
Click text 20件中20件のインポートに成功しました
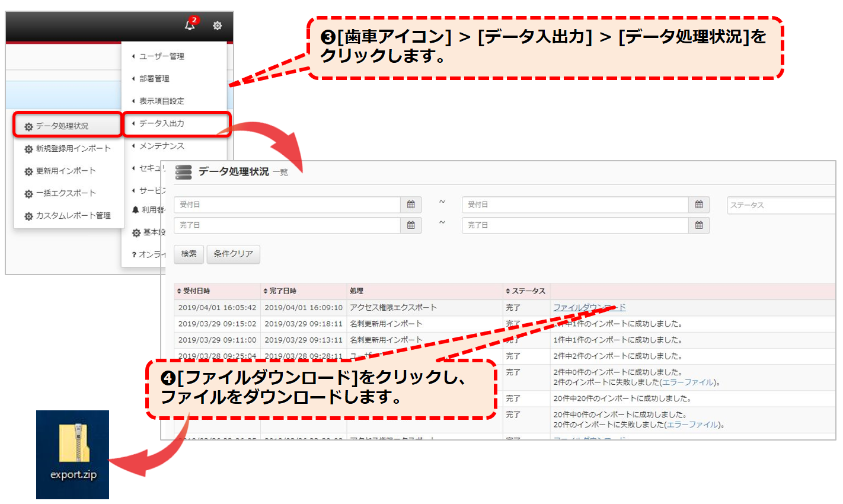click(x=622, y=398)
